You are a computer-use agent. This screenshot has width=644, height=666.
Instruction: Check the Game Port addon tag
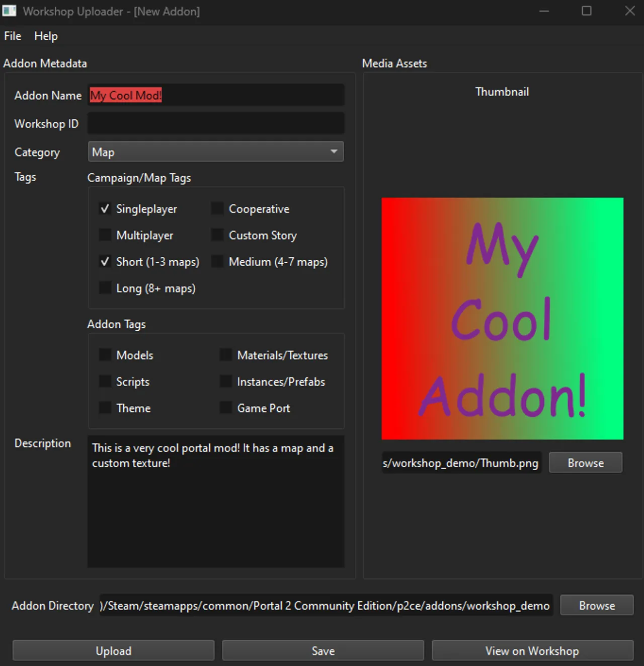[x=225, y=407]
